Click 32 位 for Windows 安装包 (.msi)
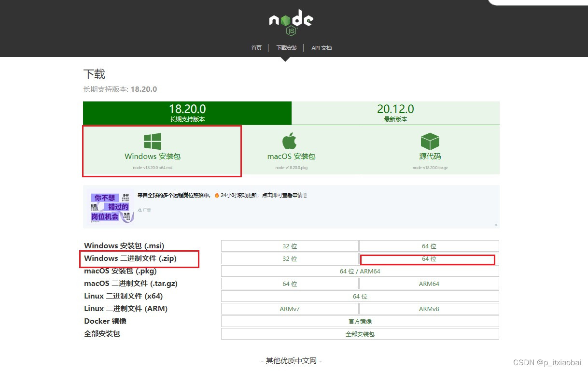This screenshot has width=588, height=371. tap(290, 246)
